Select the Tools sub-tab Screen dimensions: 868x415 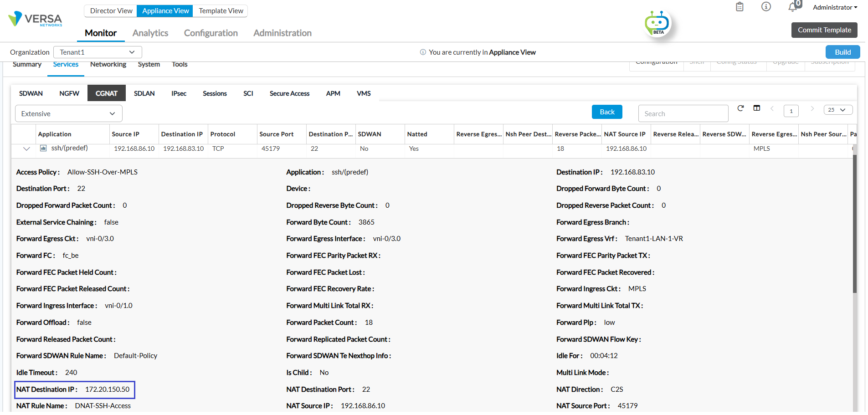point(180,65)
